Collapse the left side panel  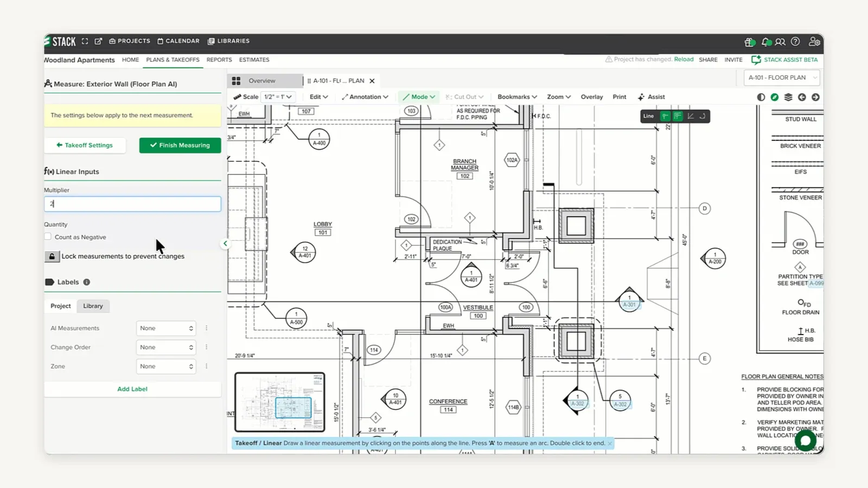point(226,243)
